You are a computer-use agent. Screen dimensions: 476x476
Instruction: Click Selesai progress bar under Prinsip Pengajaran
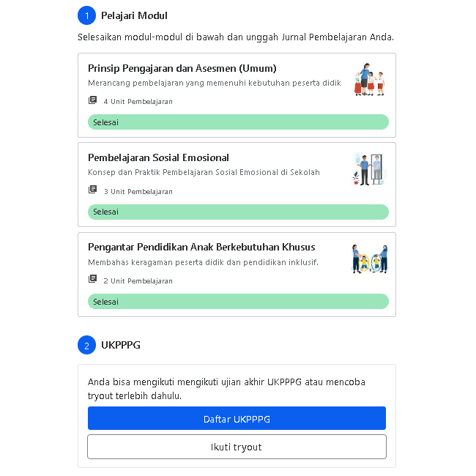click(x=238, y=122)
